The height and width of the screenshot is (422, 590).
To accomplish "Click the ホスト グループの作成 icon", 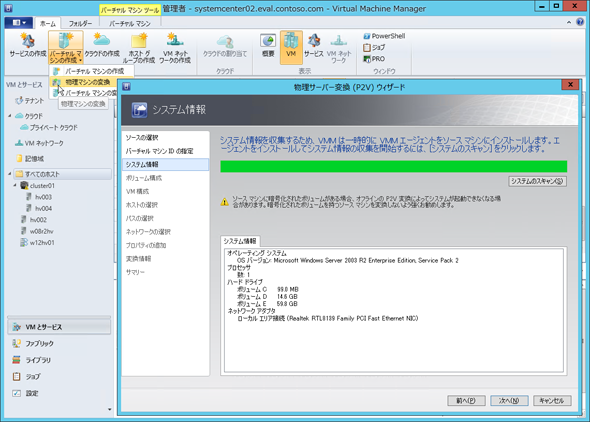I will 139,48.
